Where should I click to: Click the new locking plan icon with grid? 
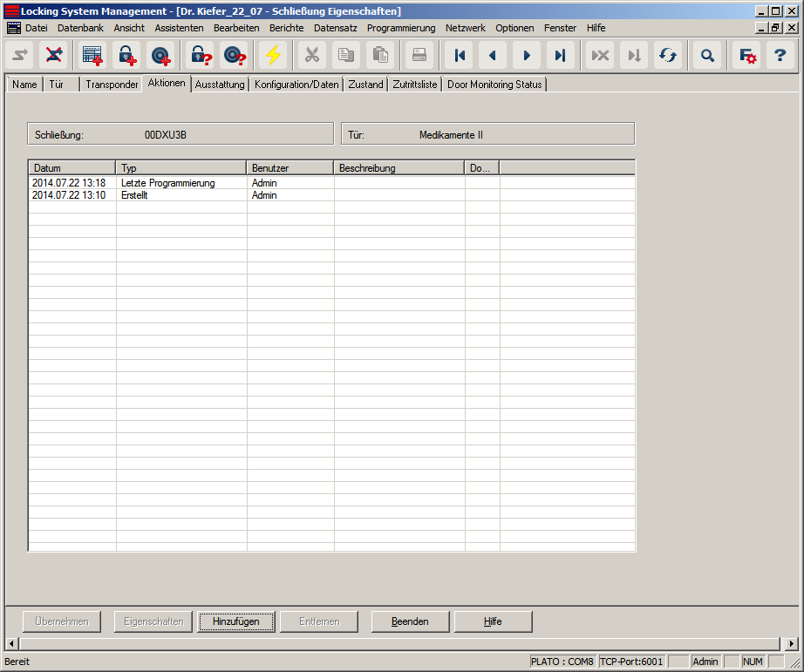pos(92,56)
